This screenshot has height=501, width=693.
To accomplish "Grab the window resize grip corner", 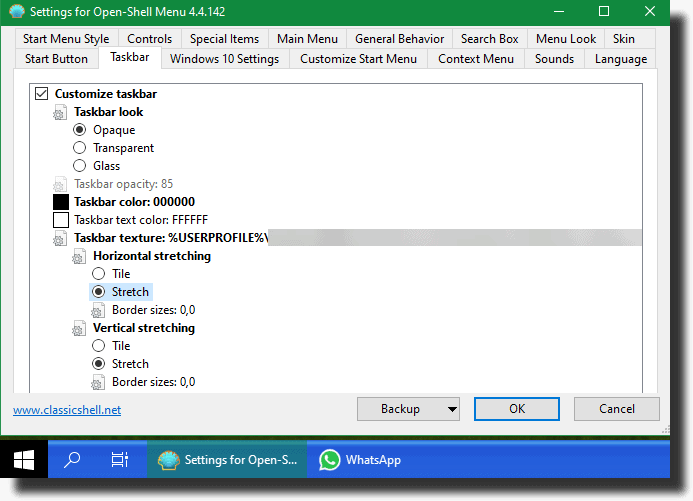I will click(x=665, y=430).
